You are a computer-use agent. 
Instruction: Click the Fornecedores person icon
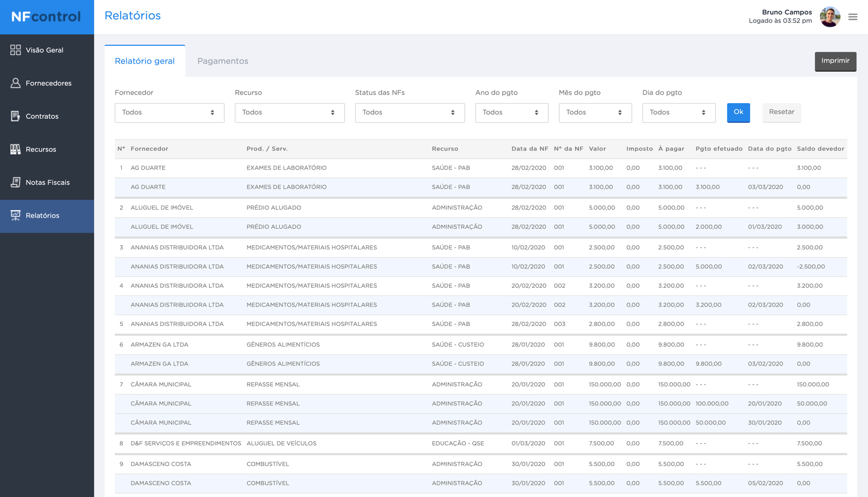[15, 83]
